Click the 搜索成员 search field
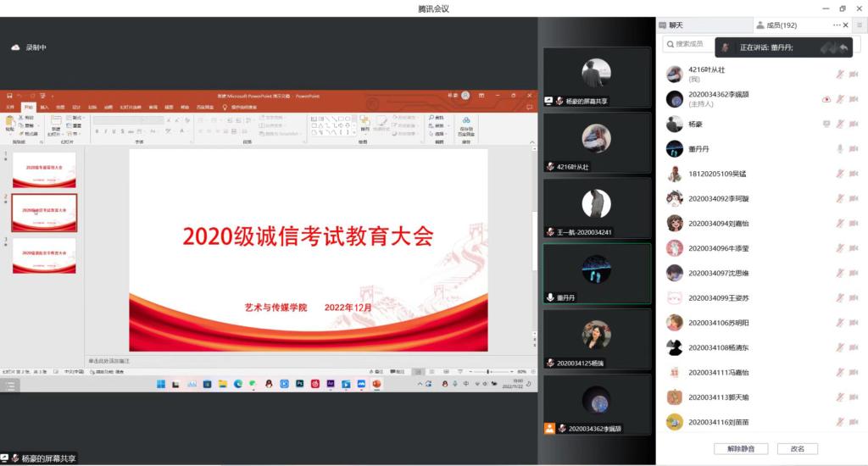 [x=691, y=44]
